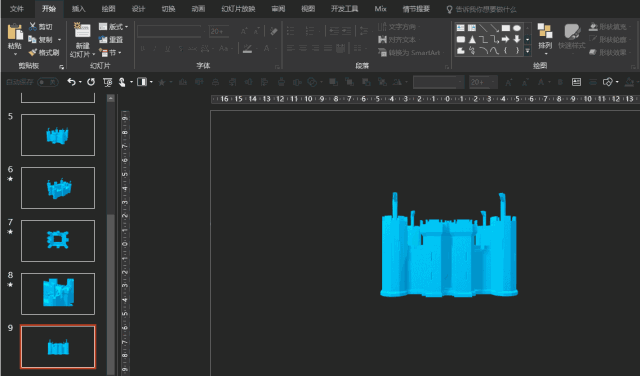The height and width of the screenshot is (376, 640).
Task: Select the Rectangle shape
Action: [x=506, y=28]
